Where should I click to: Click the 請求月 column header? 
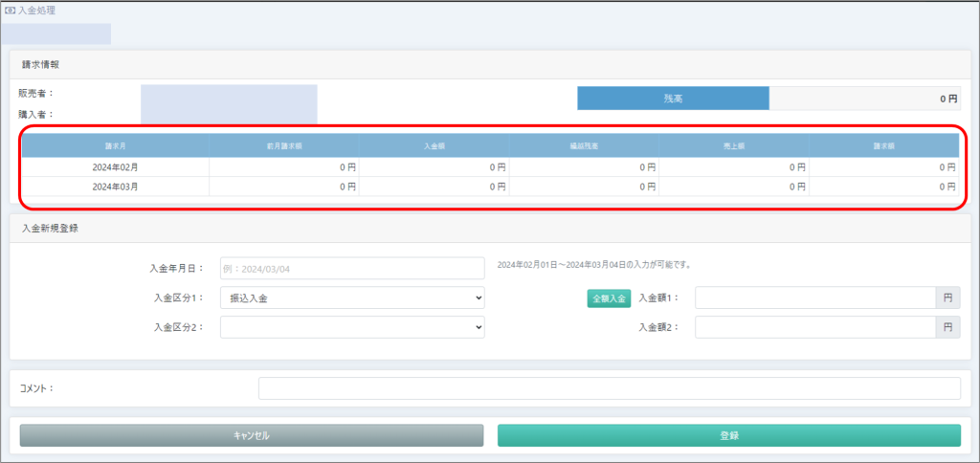tap(115, 146)
